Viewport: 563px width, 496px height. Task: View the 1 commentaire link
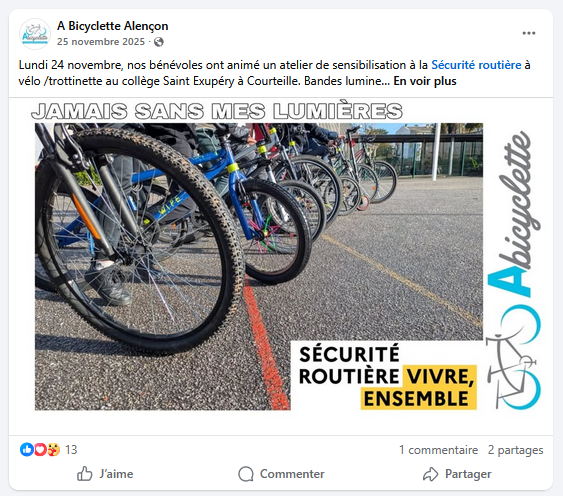pos(438,450)
